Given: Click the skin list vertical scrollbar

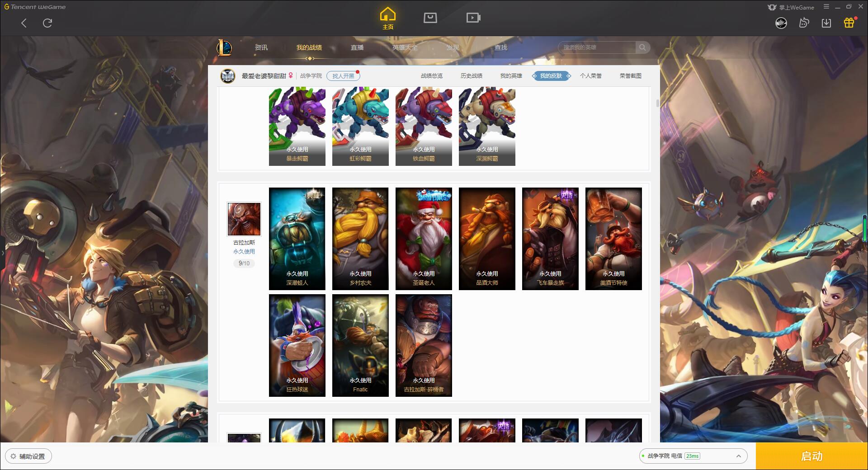Looking at the screenshot, I should click(658, 103).
